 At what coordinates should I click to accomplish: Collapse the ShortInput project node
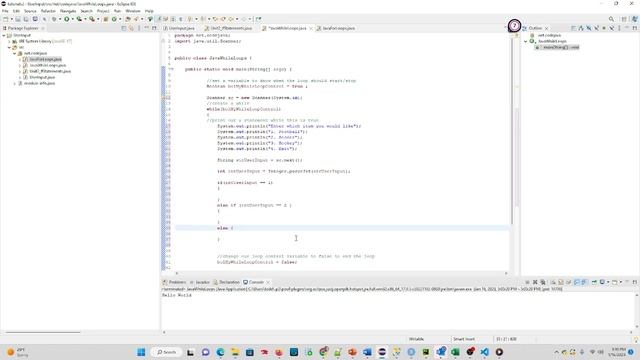tap(4, 36)
